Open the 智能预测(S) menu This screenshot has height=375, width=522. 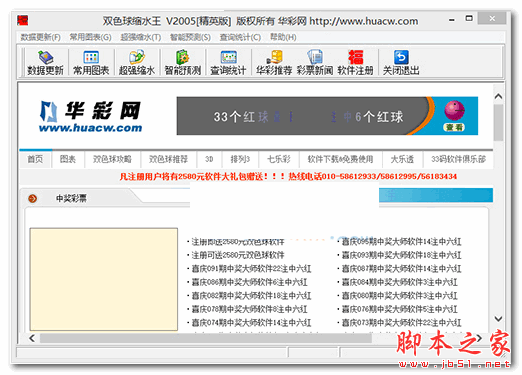190,37
